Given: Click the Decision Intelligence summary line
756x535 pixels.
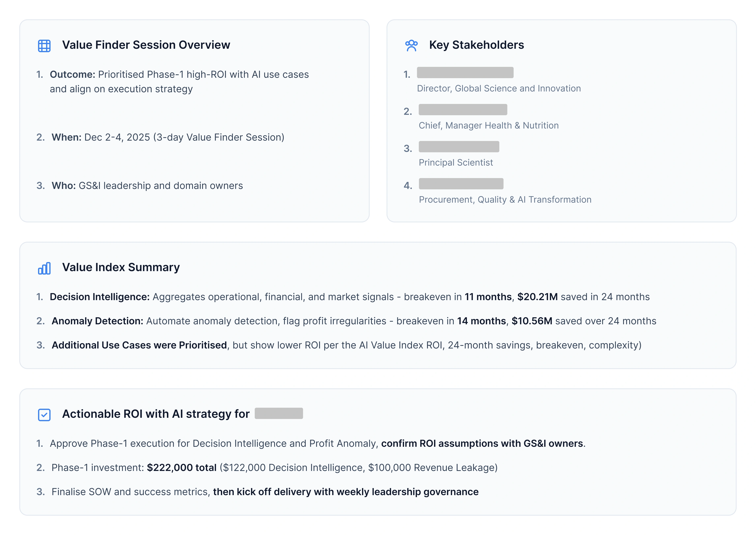Looking at the screenshot, I should coord(350,297).
